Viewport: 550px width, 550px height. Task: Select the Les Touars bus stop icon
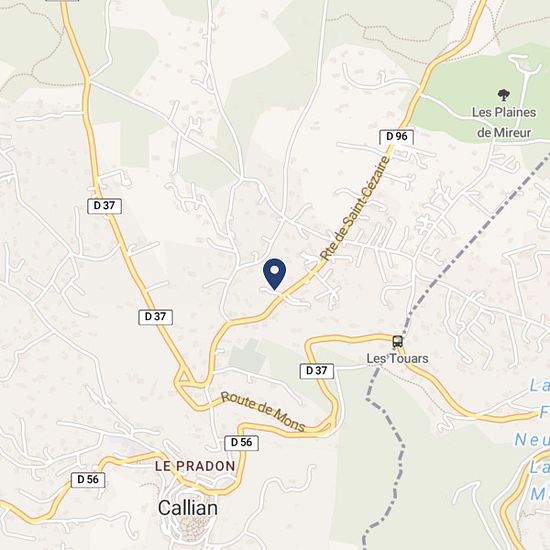[397, 341]
